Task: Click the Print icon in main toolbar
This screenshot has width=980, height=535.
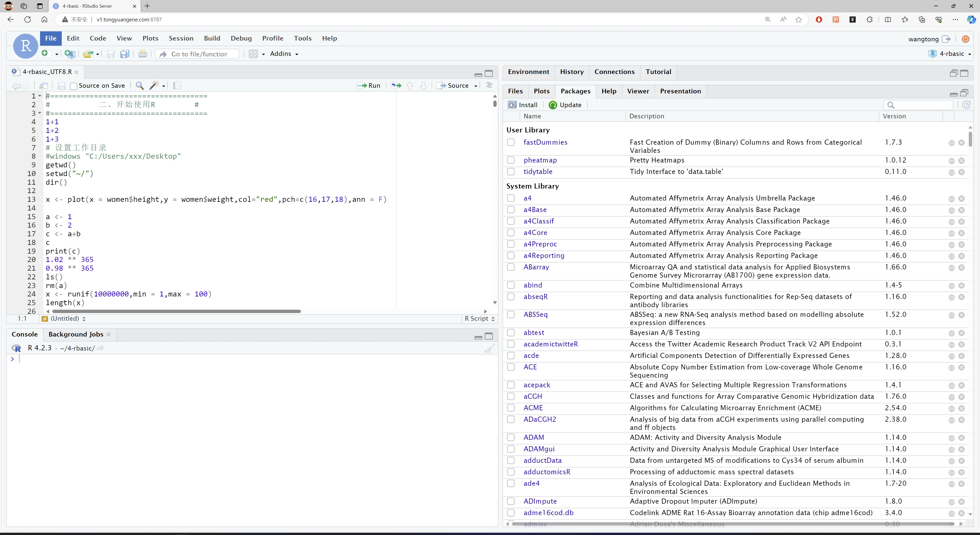Action: click(143, 54)
